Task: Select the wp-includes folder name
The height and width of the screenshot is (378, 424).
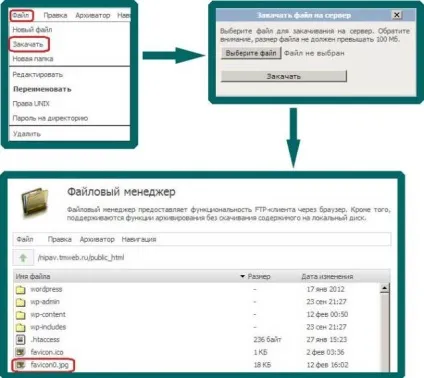Action: pyautogui.click(x=48, y=327)
